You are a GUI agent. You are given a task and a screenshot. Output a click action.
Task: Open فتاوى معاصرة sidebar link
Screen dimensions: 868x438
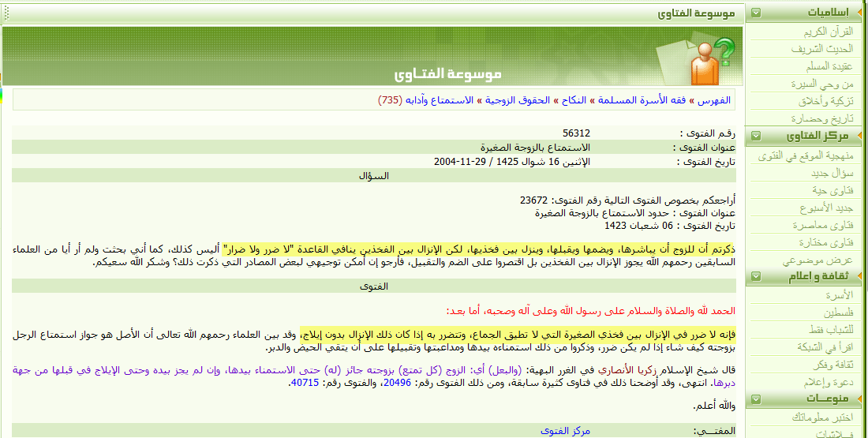tap(822, 226)
